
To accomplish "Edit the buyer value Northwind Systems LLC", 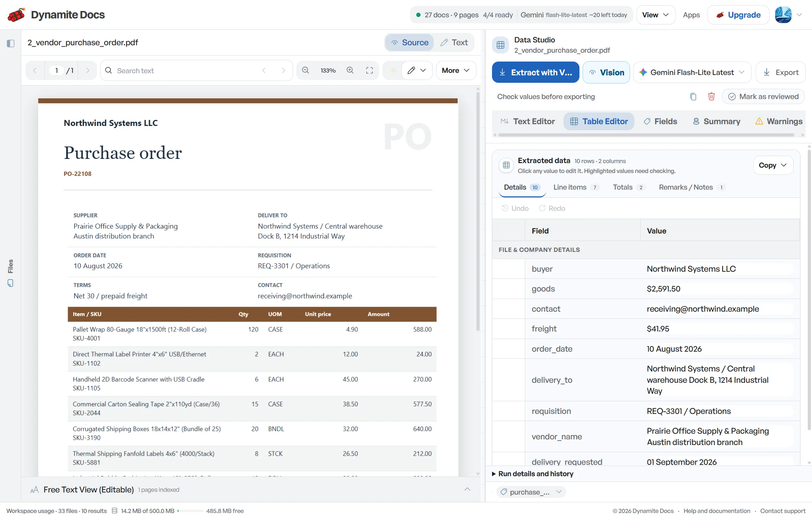I will click(x=720, y=269).
